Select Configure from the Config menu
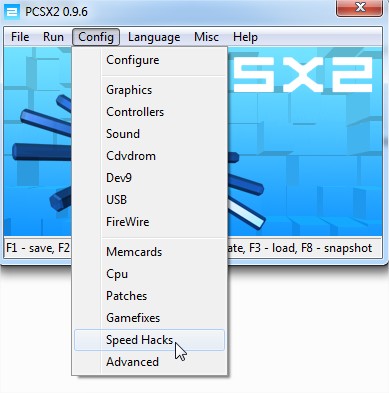 point(149,60)
